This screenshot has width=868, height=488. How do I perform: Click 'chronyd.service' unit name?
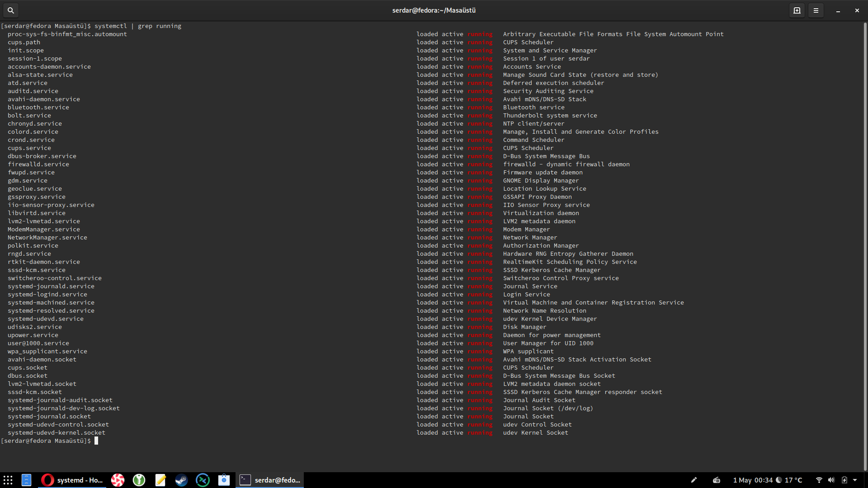pyautogui.click(x=35, y=124)
